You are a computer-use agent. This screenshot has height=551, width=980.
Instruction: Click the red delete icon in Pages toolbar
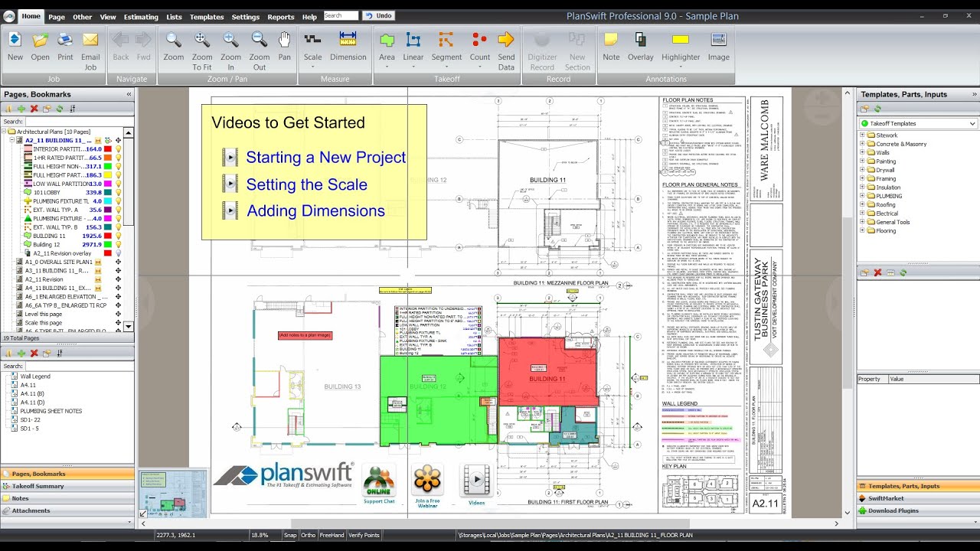coord(34,109)
